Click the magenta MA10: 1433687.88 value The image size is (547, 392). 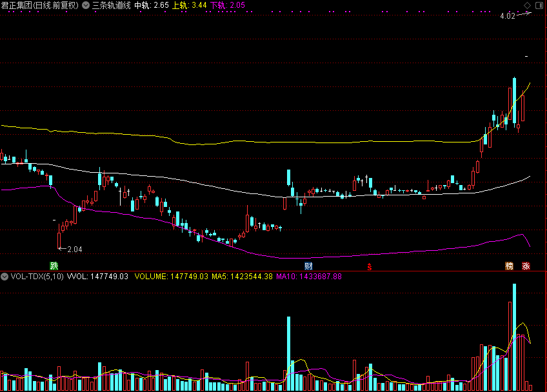(309, 277)
